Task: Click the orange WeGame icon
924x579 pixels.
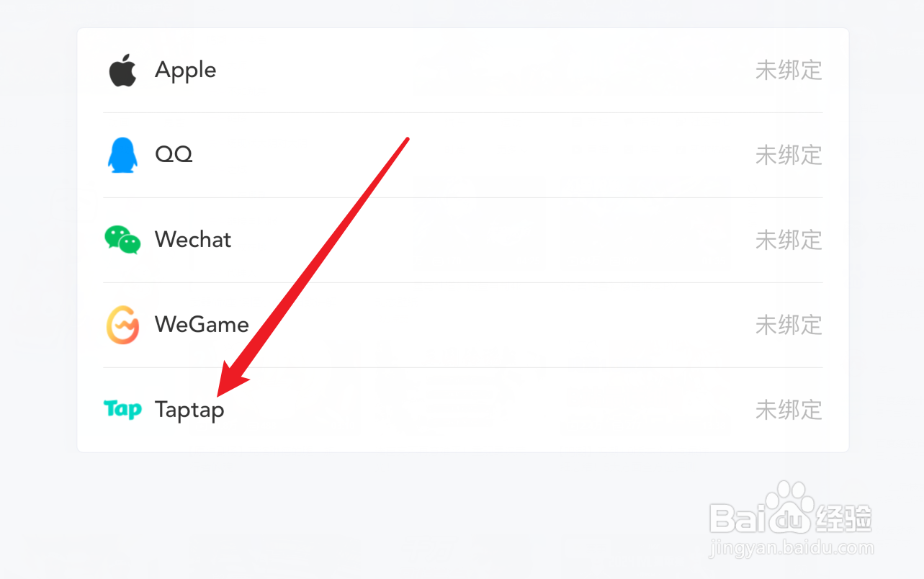Action: (122, 325)
